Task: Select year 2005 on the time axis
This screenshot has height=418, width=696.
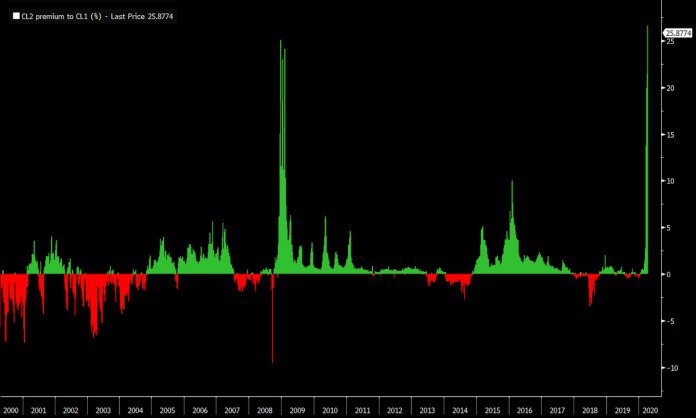Action: click(x=167, y=410)
